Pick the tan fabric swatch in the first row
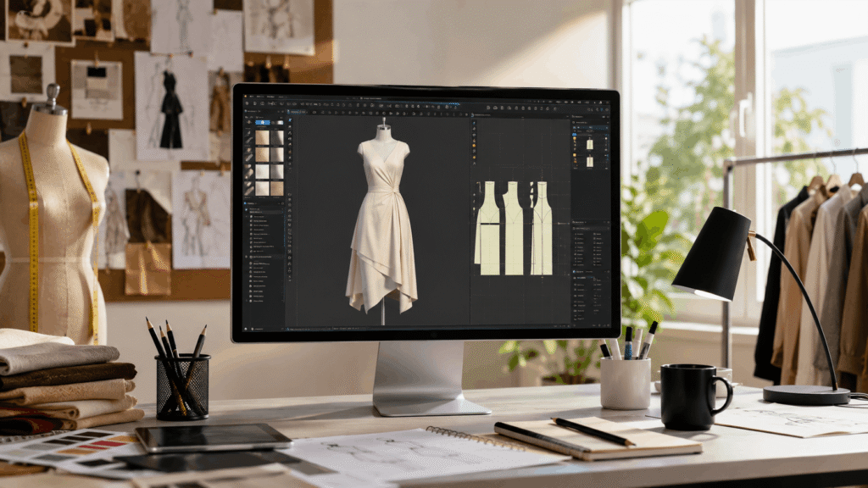The height and width of the screenshot is (488, 868). click(x=263, y=138)
